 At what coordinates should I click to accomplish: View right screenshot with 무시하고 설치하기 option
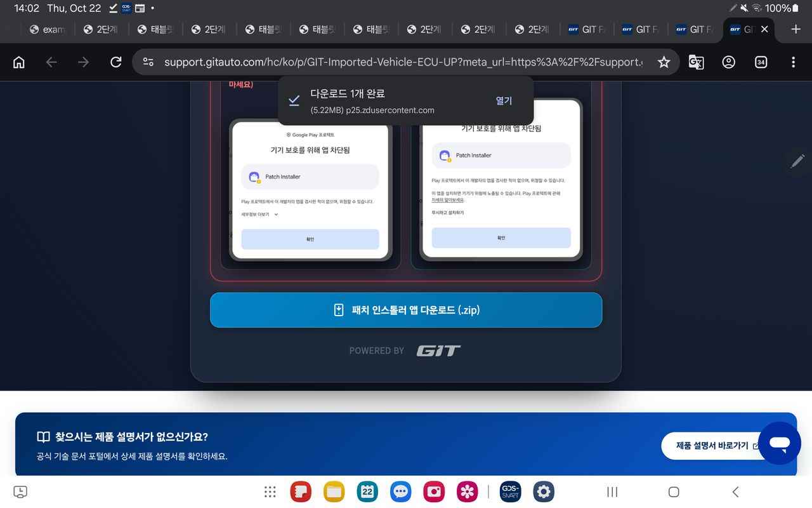click(501, 180)
